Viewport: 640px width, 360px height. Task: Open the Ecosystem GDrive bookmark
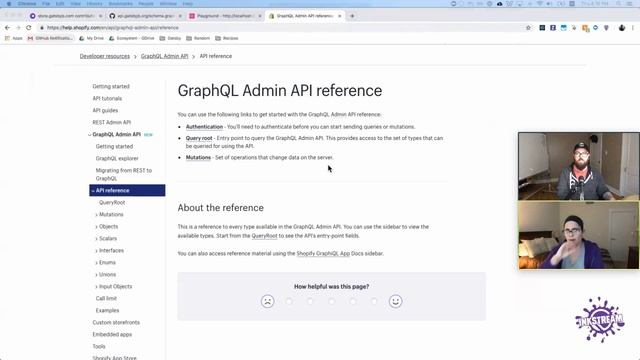pos(131,38)
